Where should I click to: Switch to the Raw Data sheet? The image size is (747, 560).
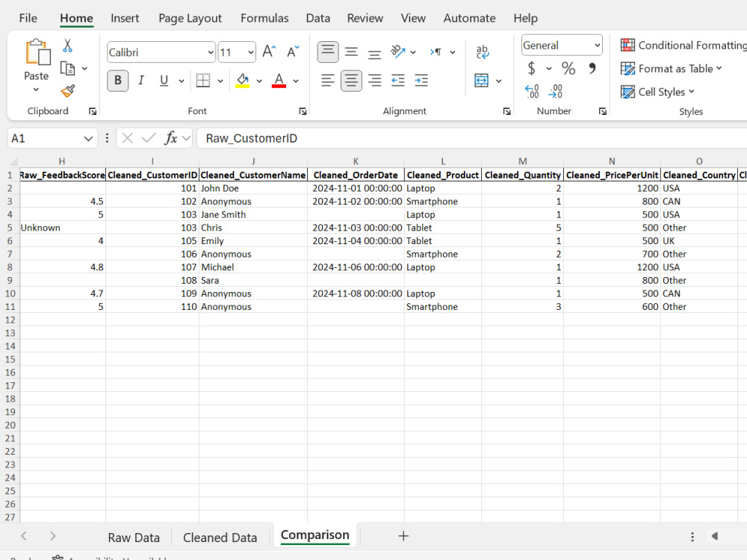[134, 538]
